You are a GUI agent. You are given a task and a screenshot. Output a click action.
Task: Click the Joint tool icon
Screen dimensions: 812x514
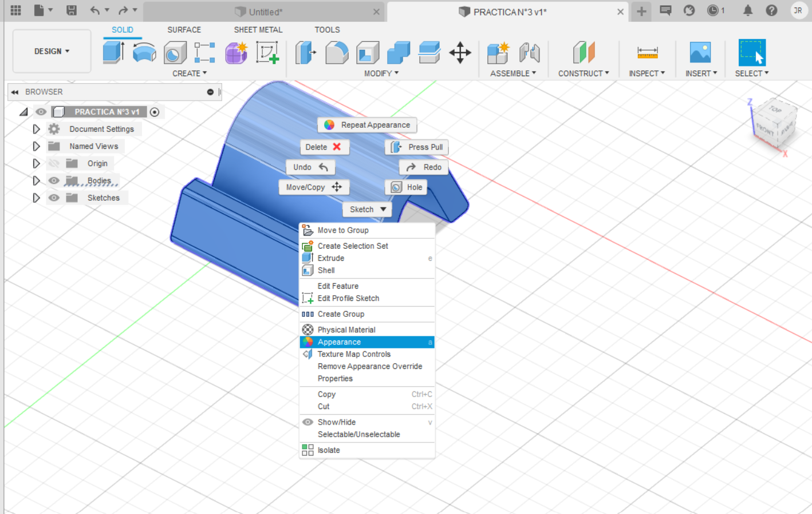(530, 53)
